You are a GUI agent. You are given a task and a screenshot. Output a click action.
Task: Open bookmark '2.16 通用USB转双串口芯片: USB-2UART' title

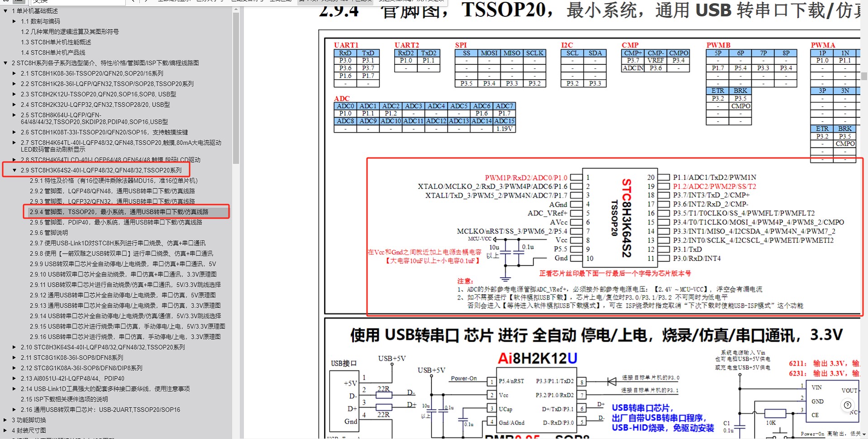pyautogui.click(x=100, y=410)
